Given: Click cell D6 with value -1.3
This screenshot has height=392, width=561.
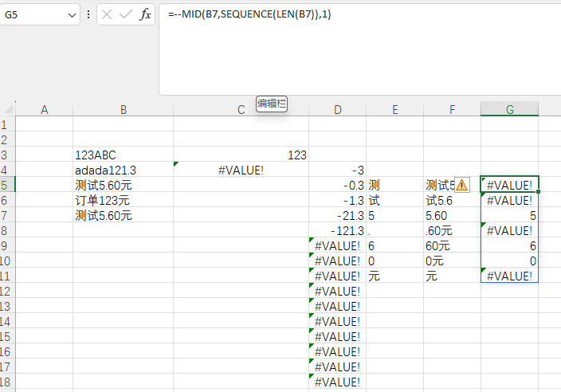Looking at the screenshot, I should click(x=337, y=200).
